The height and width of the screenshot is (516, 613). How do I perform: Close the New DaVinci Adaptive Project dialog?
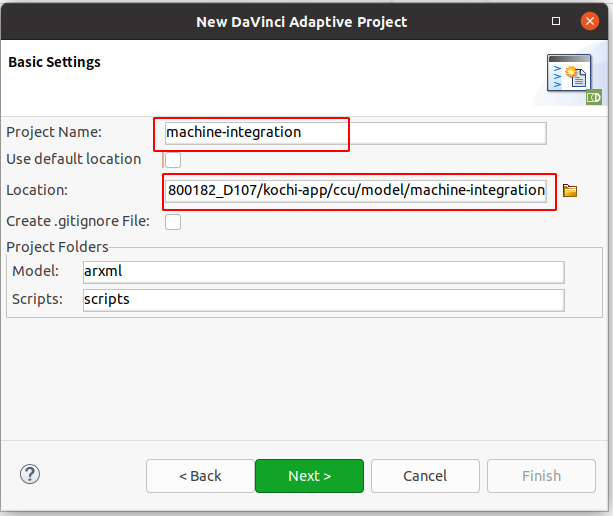pyautogui.click(x=590, y=21)
